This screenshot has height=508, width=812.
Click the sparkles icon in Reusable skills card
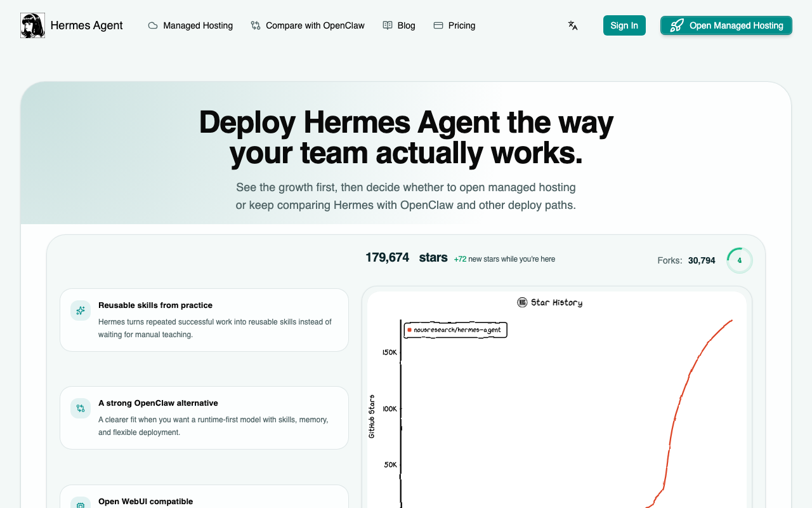point(81,311)
